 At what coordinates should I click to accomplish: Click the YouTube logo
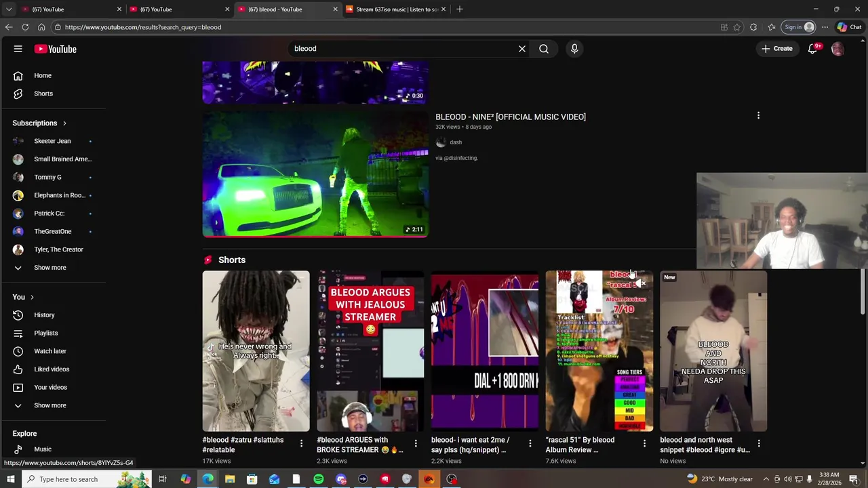(x=56, y=49)
